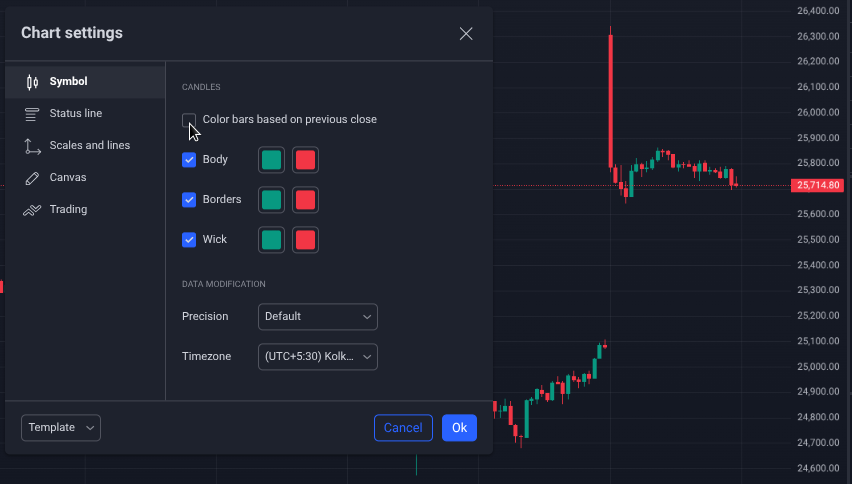This screenshot has width=852, height=484.
Task: Click the Canvas pencil icon
Action: tap(32, 178)
